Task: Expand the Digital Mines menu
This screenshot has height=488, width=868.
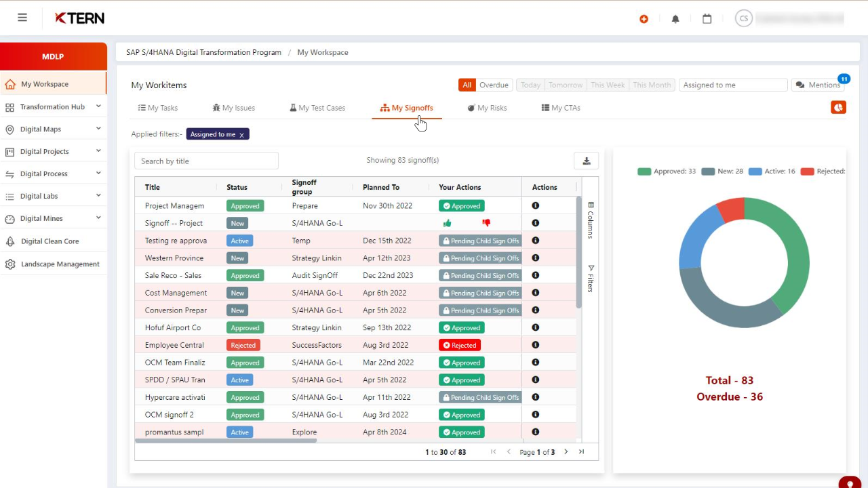Action: tap(53, 219)
